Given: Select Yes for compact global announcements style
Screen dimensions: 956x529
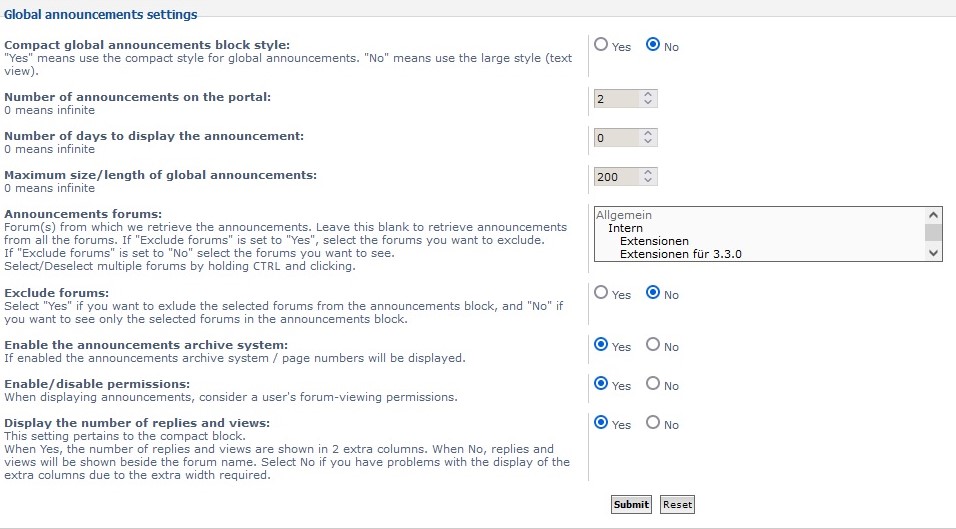Looking at the screenshot, I should coord(601,45).
